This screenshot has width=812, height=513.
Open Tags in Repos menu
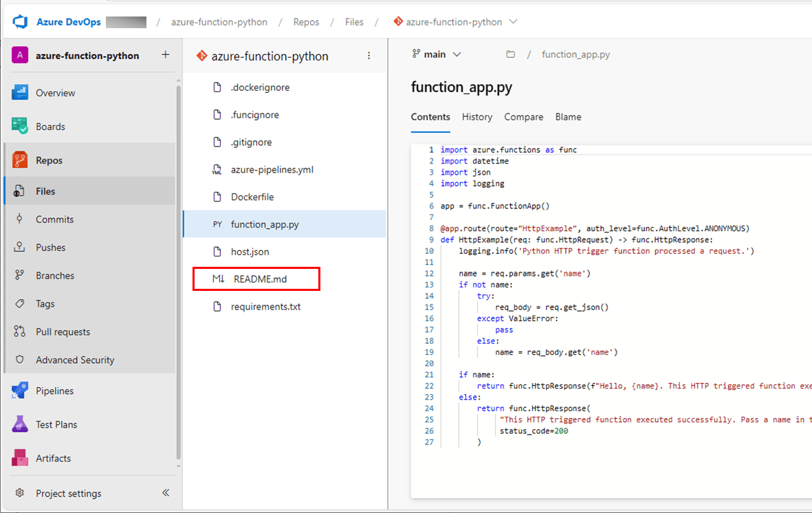pos(90,303)
